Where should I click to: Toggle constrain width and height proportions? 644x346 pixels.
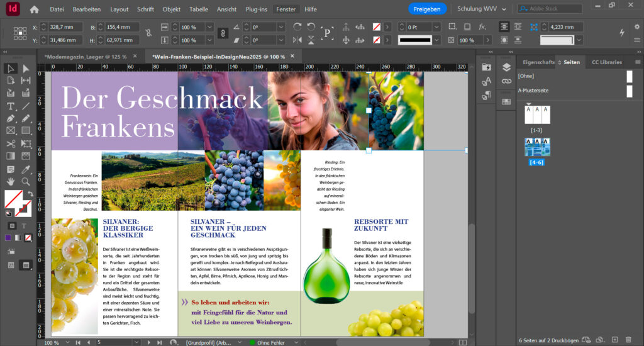(x=148, y=33)
